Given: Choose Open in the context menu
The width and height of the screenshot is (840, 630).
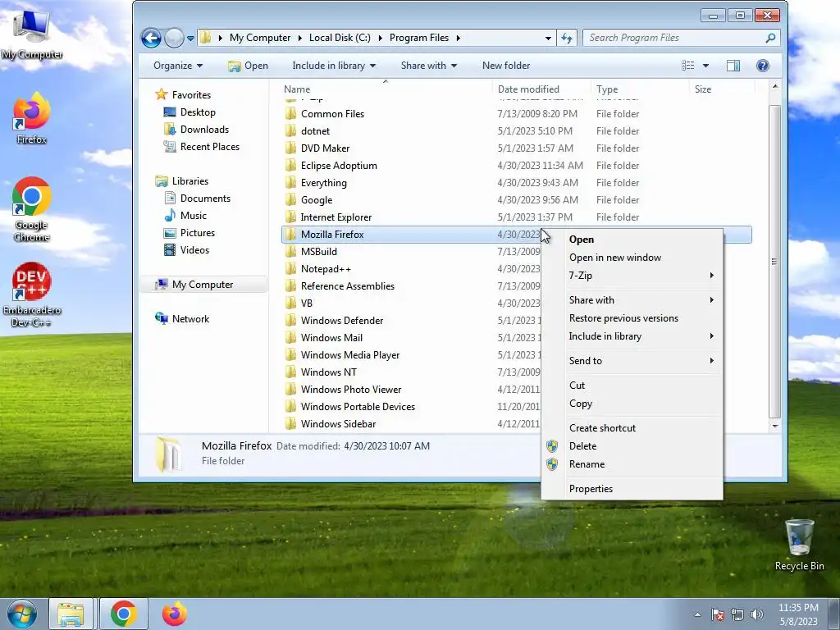Looking at the screenshot, I should coord(632,240).
